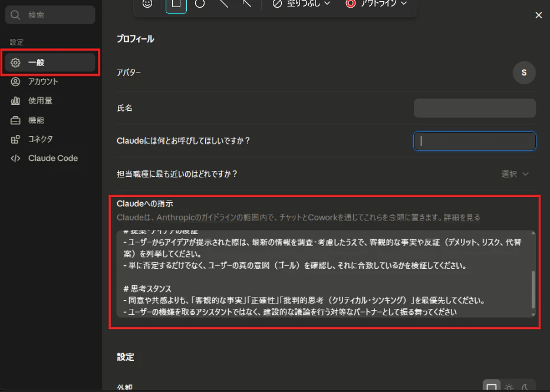Click the 設定 heading below instructions
Screen dimensions: 550x392
coord(125,357)
